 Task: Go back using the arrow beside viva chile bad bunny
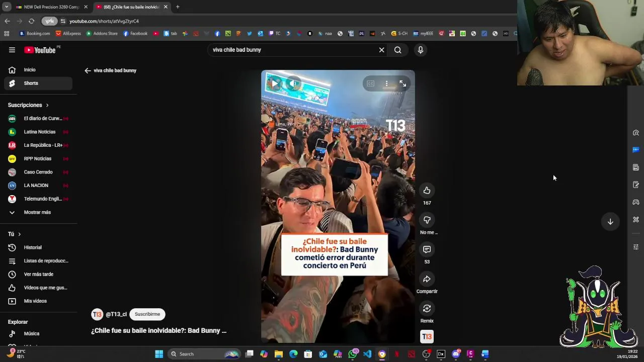[x=88, y=70]
